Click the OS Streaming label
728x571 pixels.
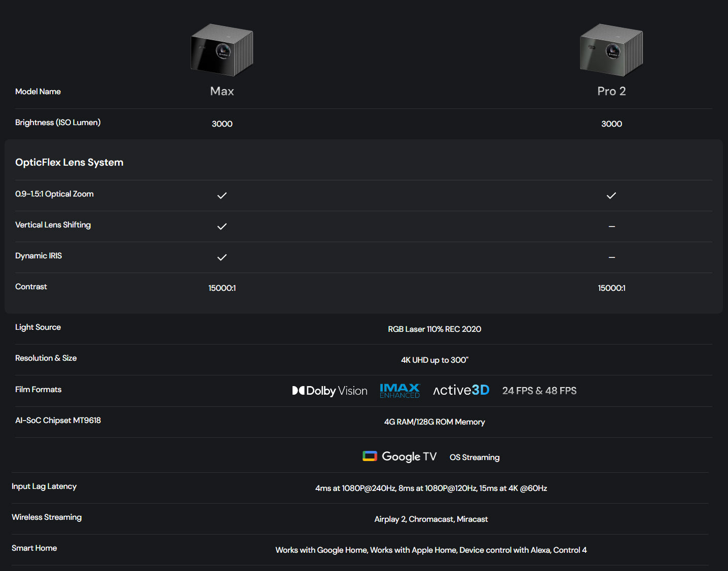[475, 458]
